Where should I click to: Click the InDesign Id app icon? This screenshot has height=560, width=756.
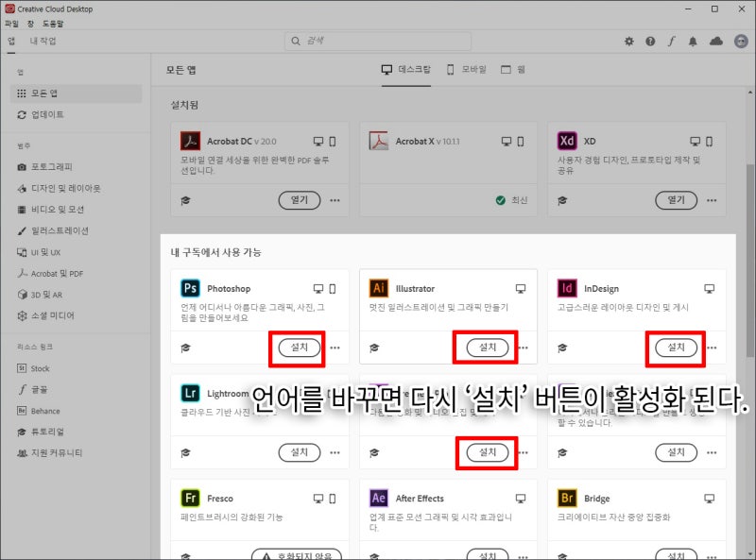click(567, 288)
